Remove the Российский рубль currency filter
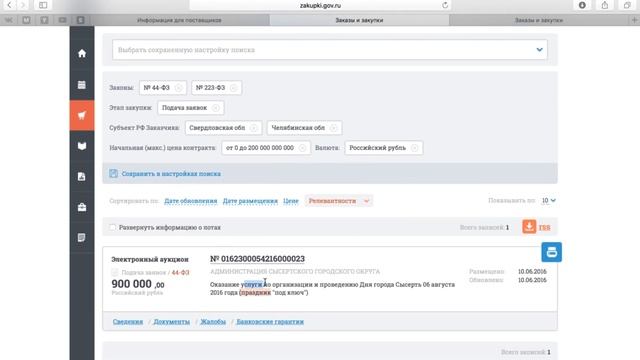The image size is (640, 360). [x=415, y=148]
